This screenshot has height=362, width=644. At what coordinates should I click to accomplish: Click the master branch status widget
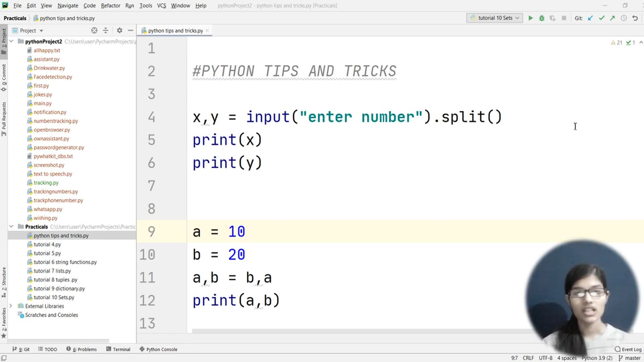tap(630, 358)
